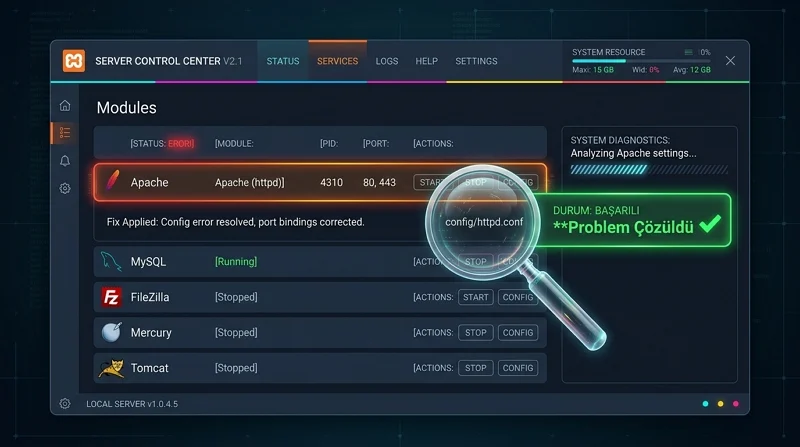The image size is (800, 447).
Task: Click the MySQL dolphin icon
Action: 111,261
